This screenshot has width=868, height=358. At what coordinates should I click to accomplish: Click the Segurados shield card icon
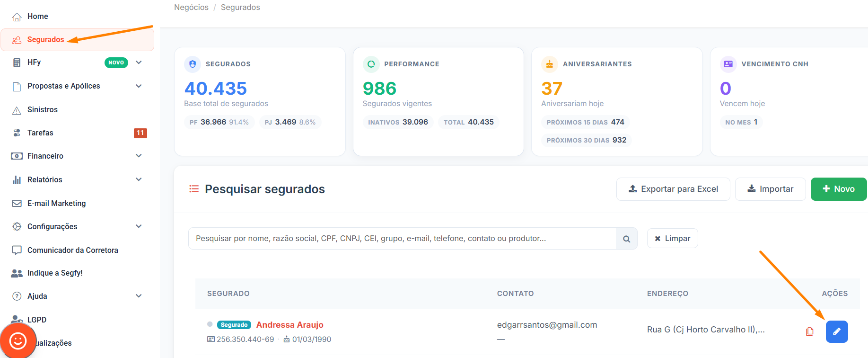(x=193, y=64)
